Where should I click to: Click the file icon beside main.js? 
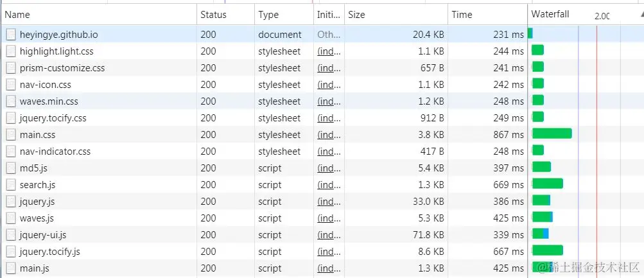pos(12,268)
